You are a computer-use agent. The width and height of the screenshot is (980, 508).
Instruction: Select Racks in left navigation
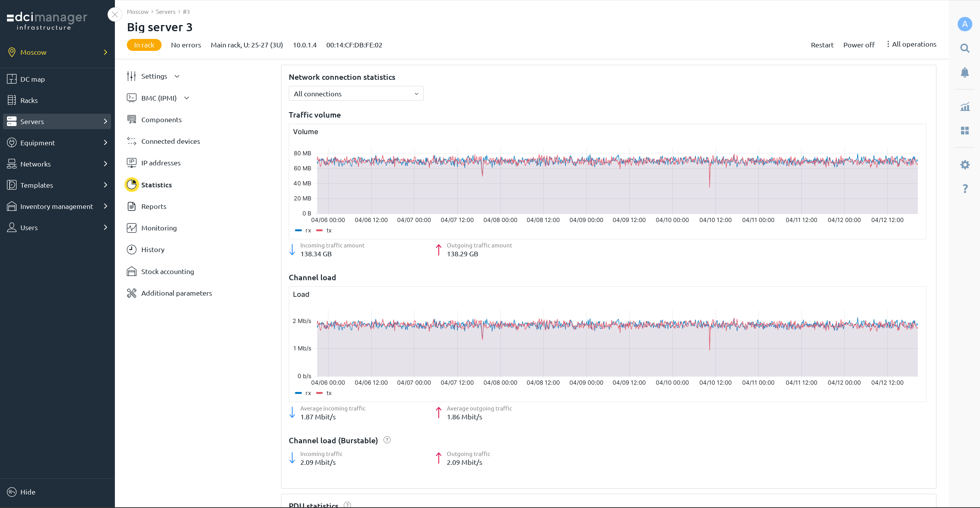tap(29, 100)
